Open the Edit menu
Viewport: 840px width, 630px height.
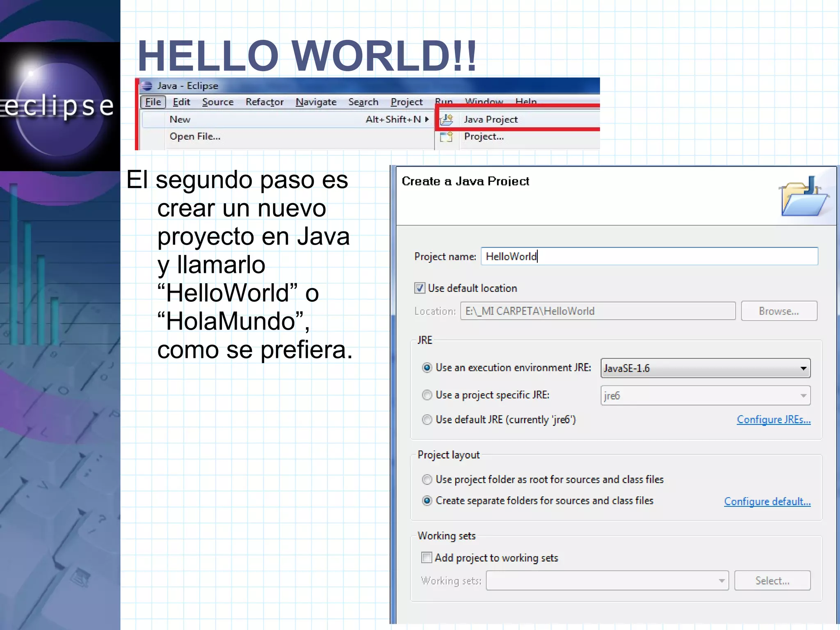181,102
